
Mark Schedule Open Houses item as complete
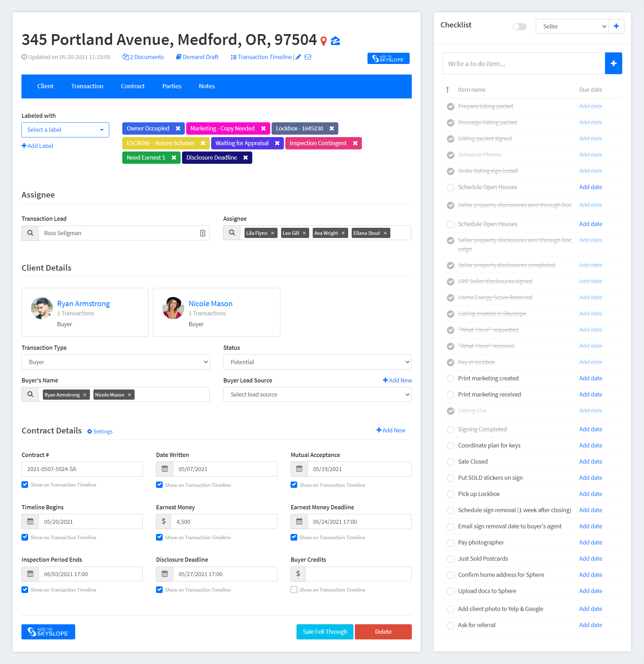tap(450, 187)
